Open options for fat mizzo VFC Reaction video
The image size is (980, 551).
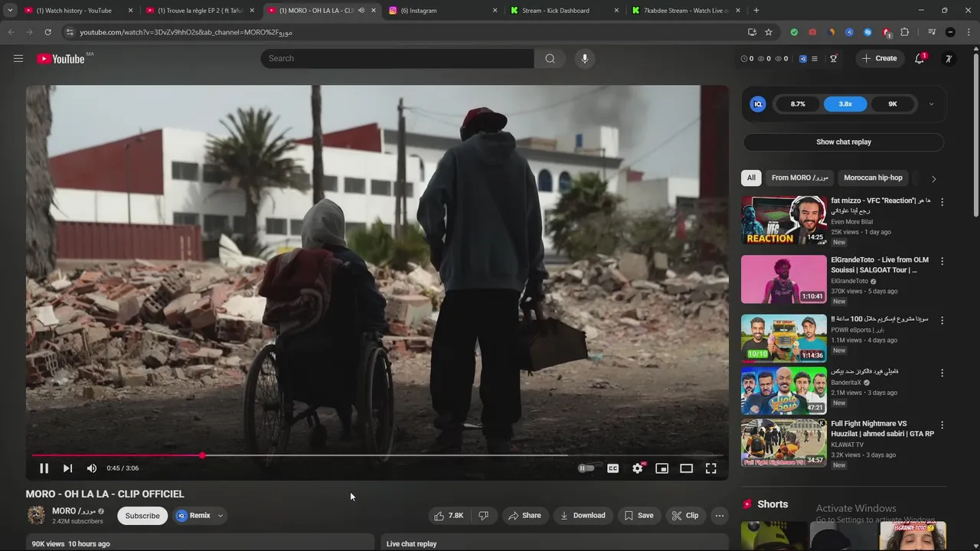point(942,202)
